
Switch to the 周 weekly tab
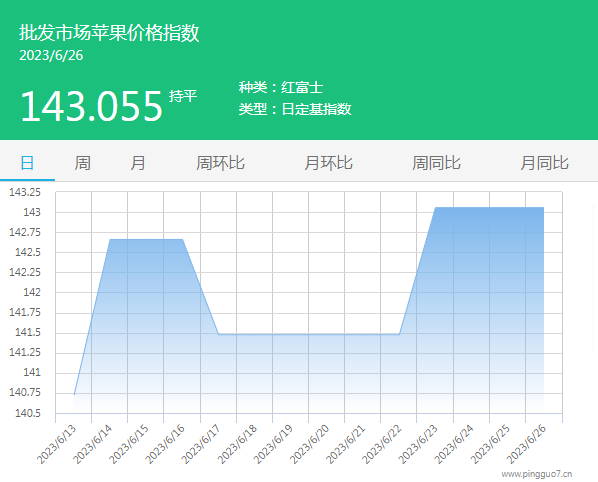[82, 163]
